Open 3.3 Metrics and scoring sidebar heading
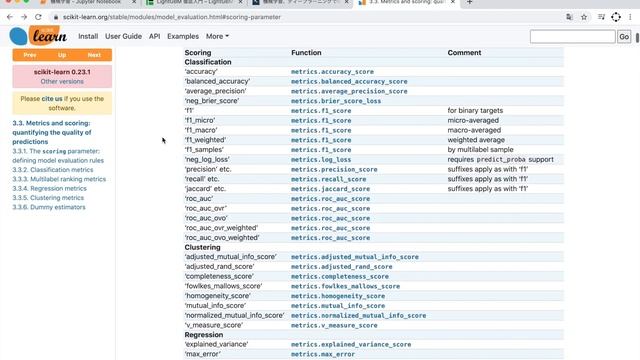The height and width of the screenshot is (360, 640). pyautogui.click(x=52, y=132)
